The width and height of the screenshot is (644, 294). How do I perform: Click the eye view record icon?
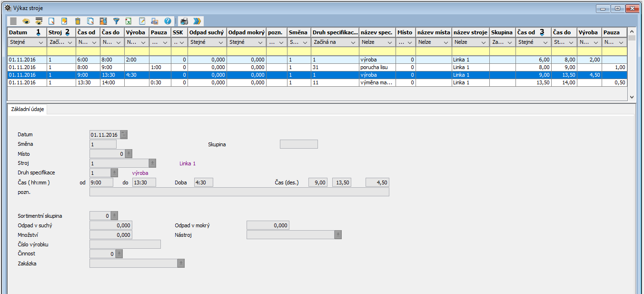tap(26, 21)
